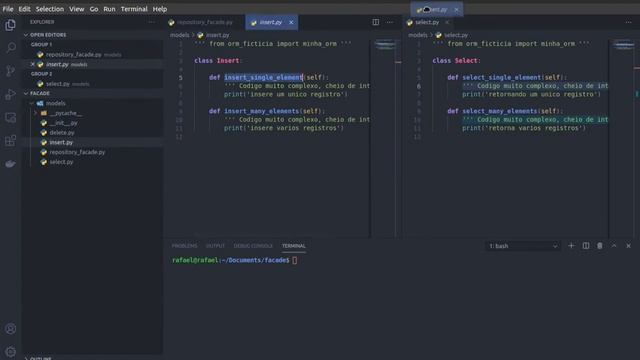The height and width of the screenshot is (360, 640).
Task: Close insert.py in open editors list
Action: (33, 64)
